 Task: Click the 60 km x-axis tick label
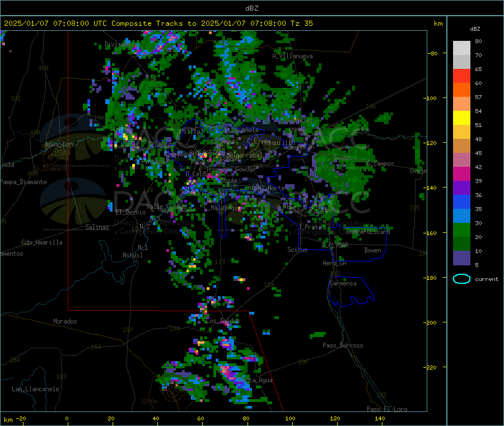click(200, 418)
